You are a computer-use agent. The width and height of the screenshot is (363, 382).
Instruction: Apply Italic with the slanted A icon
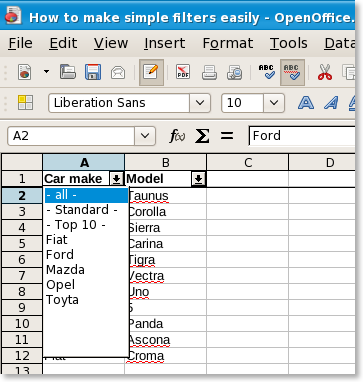pyautogui.click(x=331, y=103)
